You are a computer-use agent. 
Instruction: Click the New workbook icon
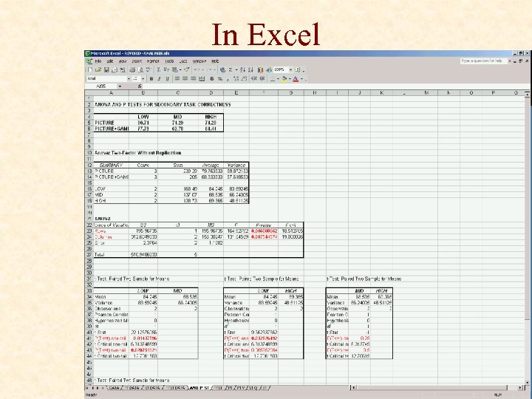coord(90,69)
